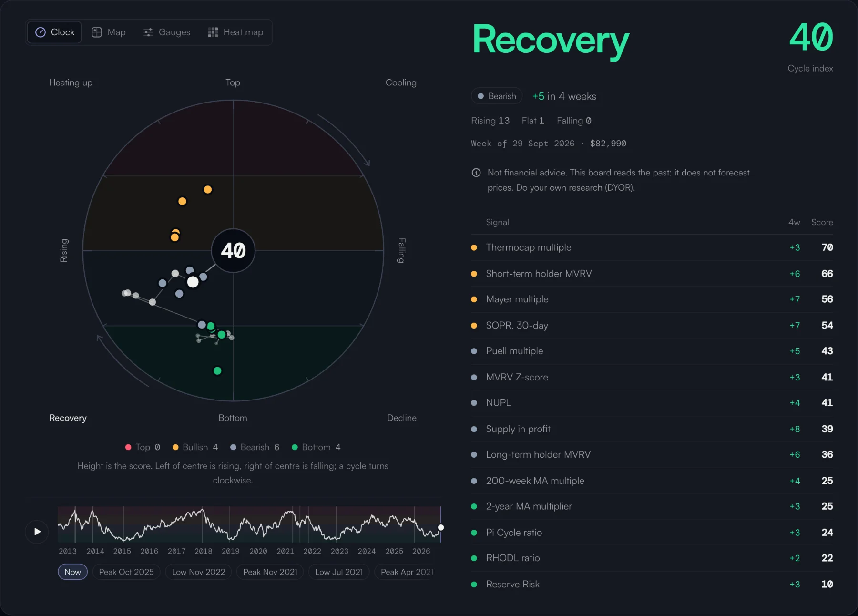This screenshot has height=616, width=858.
Task: Select the RHODL ratio signal row
Action: (x=652, y=558)
